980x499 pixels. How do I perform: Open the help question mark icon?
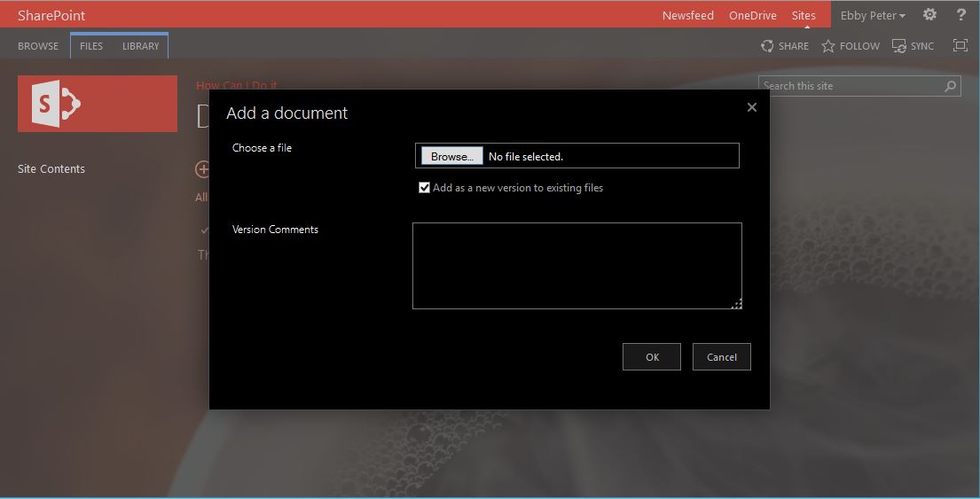(x=961, y=14)
